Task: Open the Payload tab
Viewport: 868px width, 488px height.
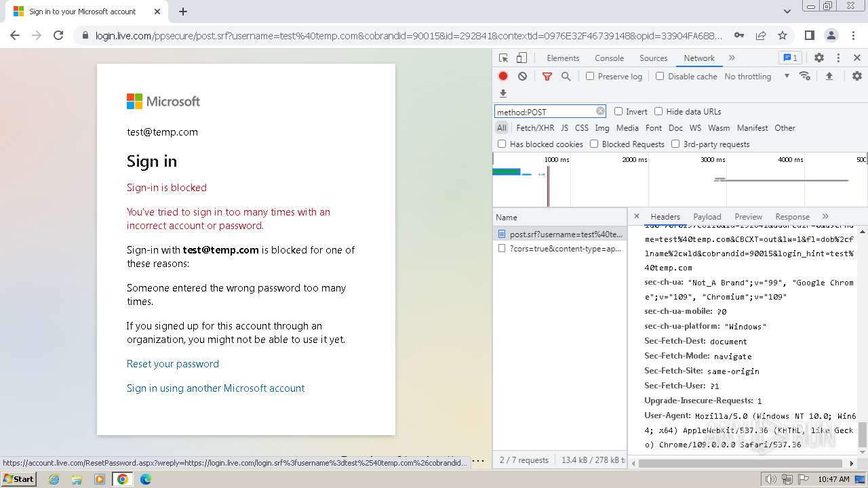Action: (x=707, y=217)
